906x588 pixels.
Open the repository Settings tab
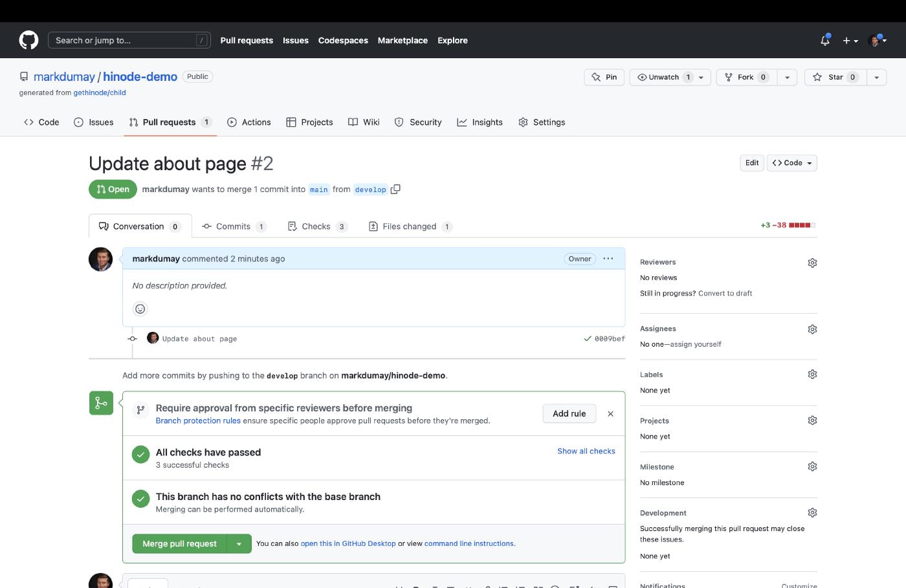[542, 122]
